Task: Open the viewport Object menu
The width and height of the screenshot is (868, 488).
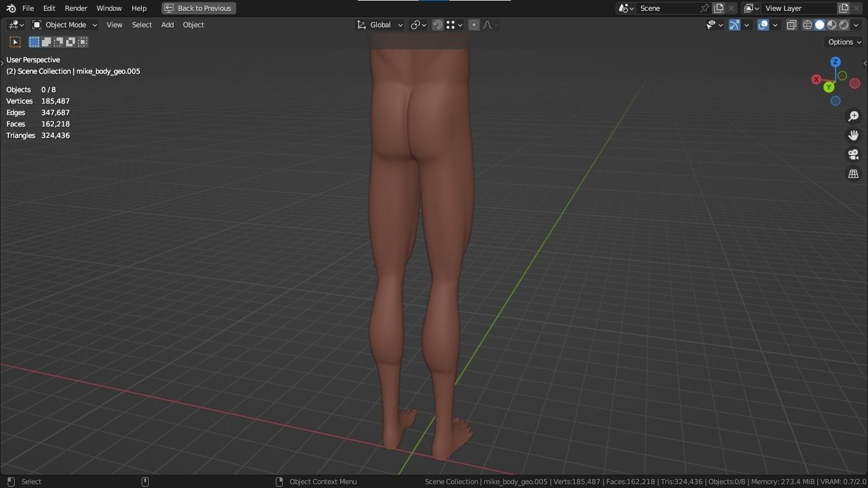Action: (x=193, y=25)
